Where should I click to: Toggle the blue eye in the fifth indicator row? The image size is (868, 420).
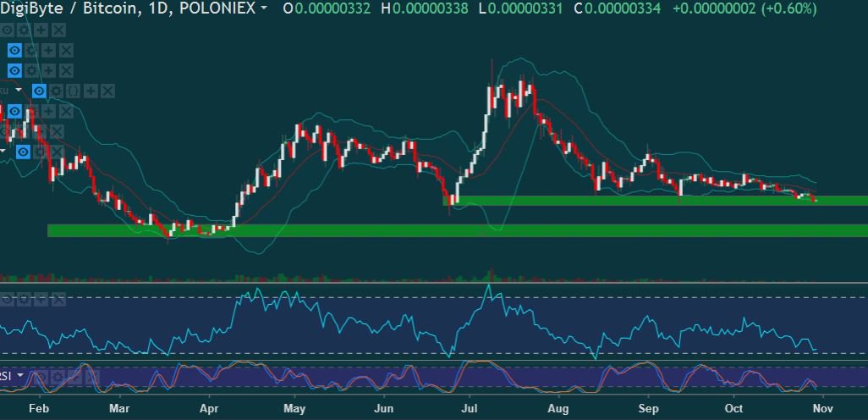[x=15, y=112]
